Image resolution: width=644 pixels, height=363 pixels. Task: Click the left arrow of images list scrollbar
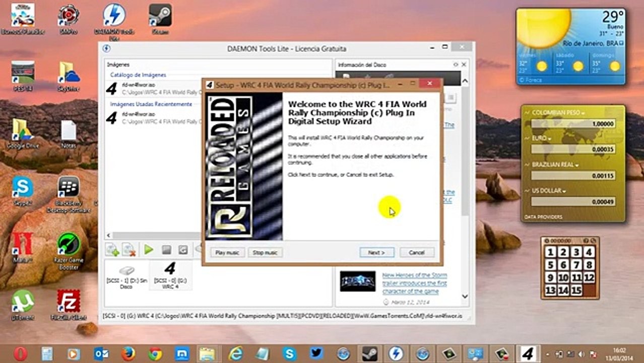point(108,235)
